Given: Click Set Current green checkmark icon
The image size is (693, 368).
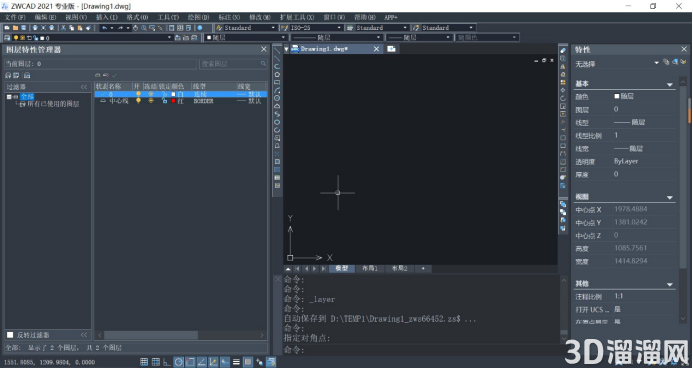Looking at the screenshot, I should pyautogui.click(x=114, y=75).
